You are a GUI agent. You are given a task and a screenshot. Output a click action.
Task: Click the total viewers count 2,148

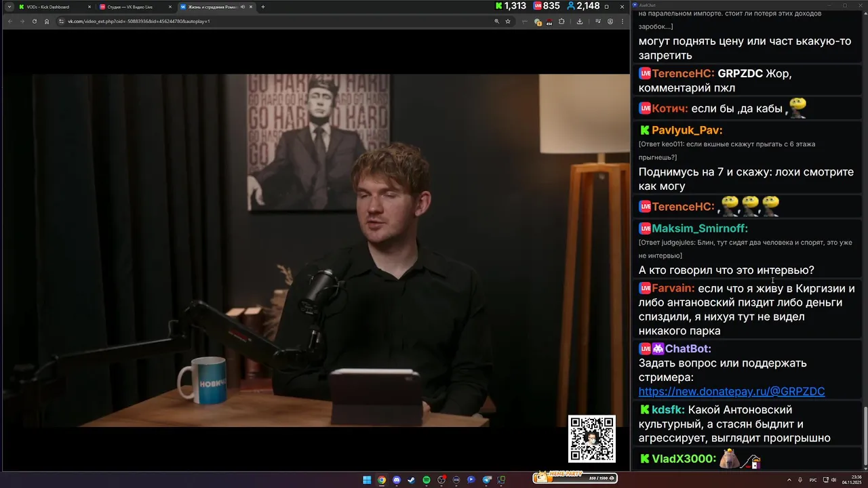[583, 6]
